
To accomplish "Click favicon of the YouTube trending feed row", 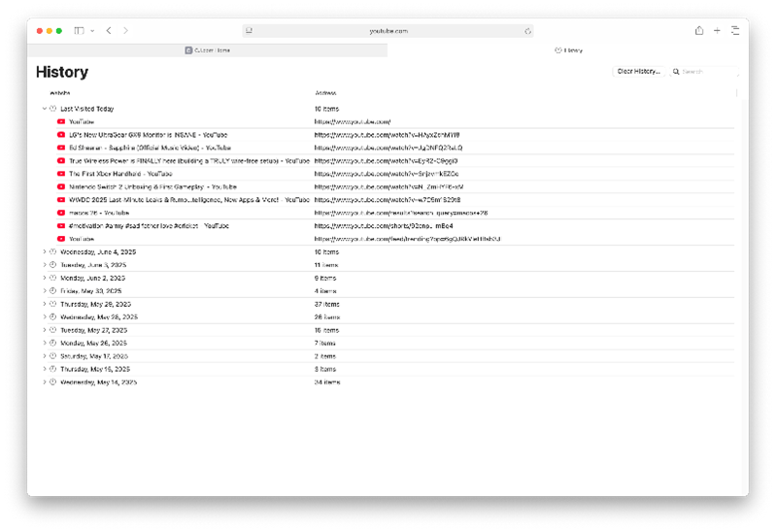I will pos(61,239).
